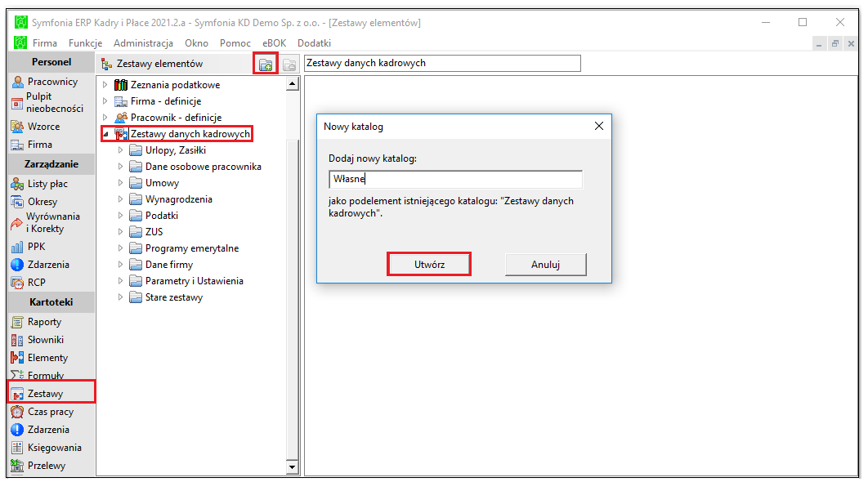Select the Parametry i Ustawienia folder
The image size is (868, 482).
(195, 280)
